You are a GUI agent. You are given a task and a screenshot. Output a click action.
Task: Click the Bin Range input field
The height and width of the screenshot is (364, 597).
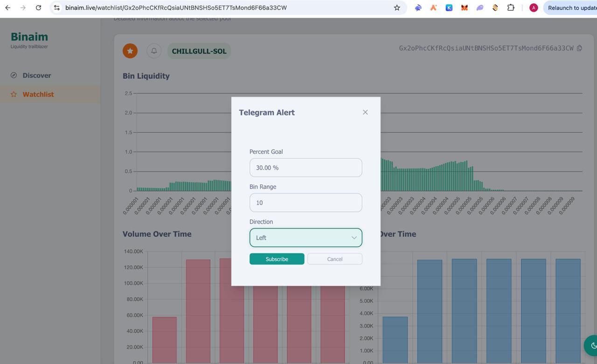point(305,203)
